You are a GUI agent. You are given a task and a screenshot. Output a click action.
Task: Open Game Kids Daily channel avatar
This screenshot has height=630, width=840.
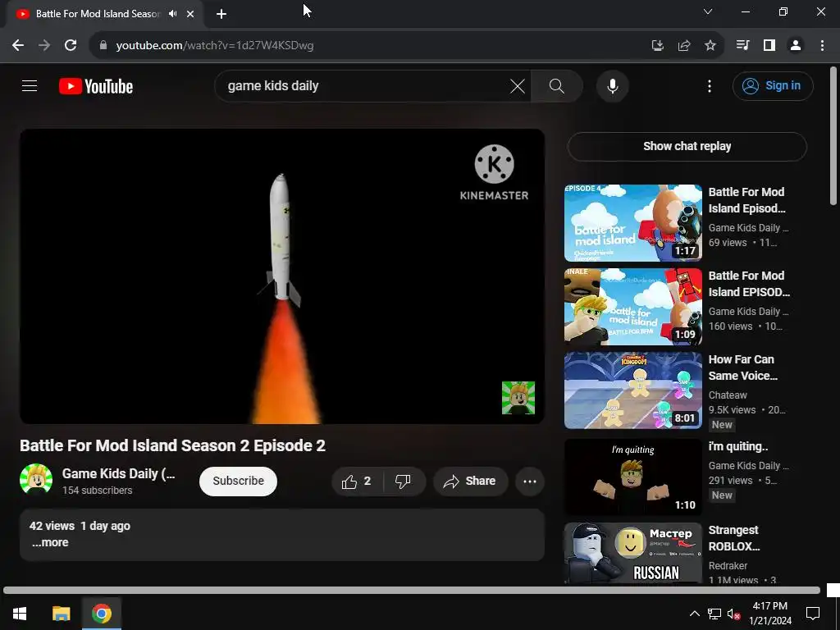tap(36, 479)
